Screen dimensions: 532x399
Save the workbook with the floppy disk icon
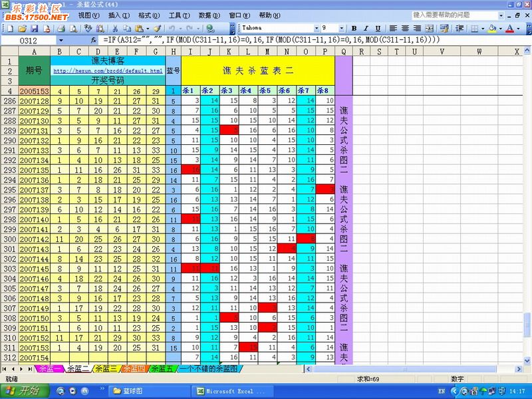[35, 29]
